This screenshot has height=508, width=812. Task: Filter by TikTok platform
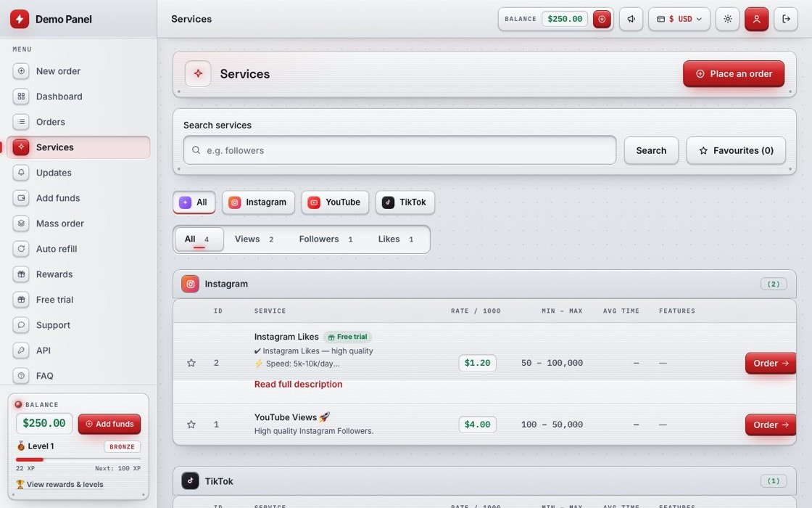click(x=405, y=202)
